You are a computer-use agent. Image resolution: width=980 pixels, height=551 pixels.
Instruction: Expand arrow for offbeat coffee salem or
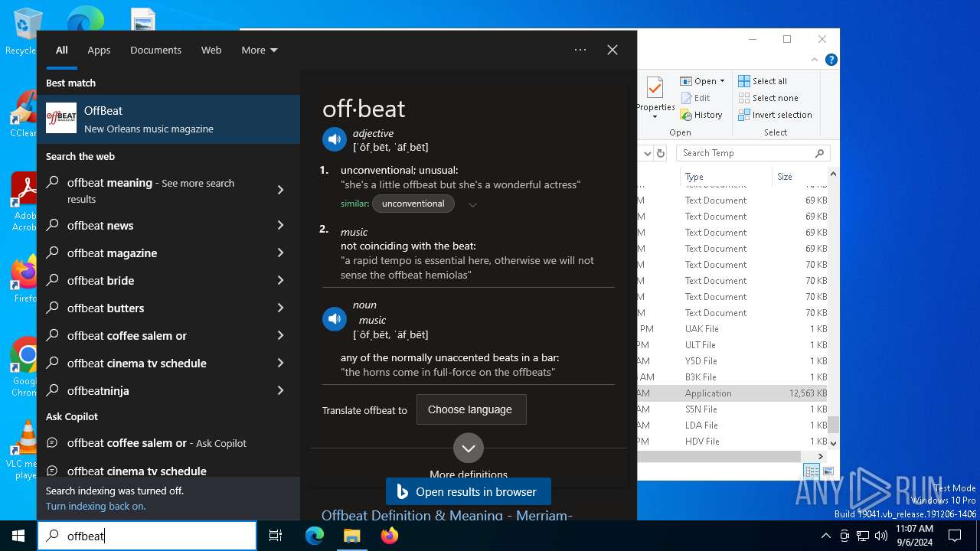(280, 335)
